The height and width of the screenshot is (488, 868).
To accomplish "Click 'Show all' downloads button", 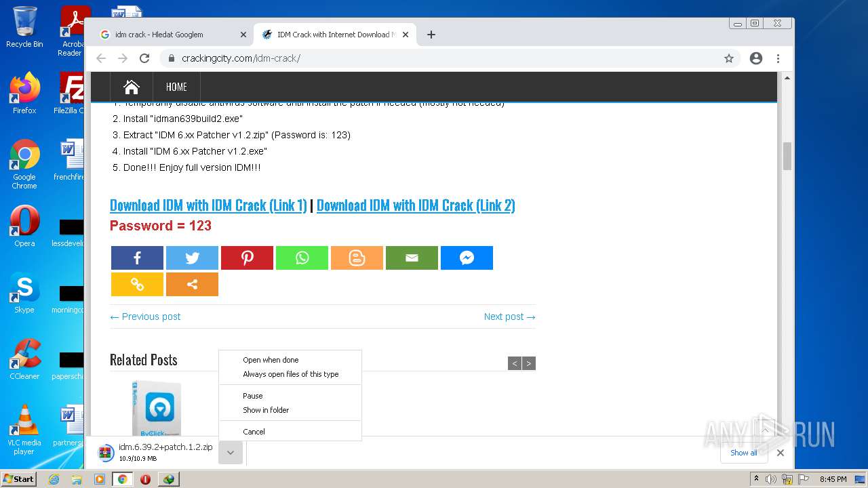I will pyautogui.click(x=744, y=453).
